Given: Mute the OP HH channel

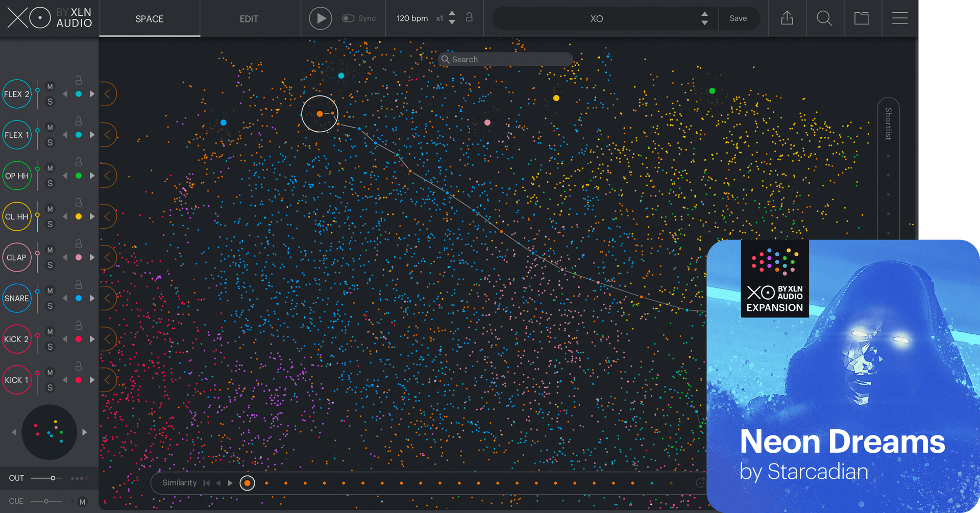Looking at the screenshot, I should click(x=50, y=168).
